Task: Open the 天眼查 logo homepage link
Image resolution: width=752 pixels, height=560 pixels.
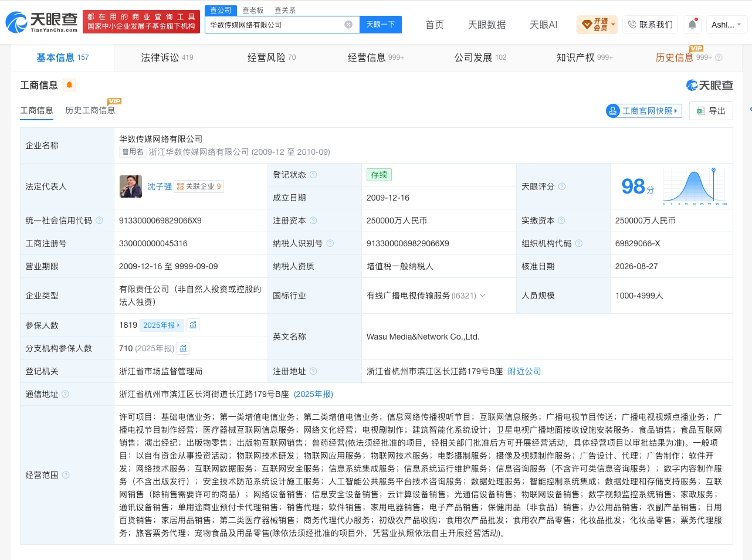Action: click(x=42, y=22)
